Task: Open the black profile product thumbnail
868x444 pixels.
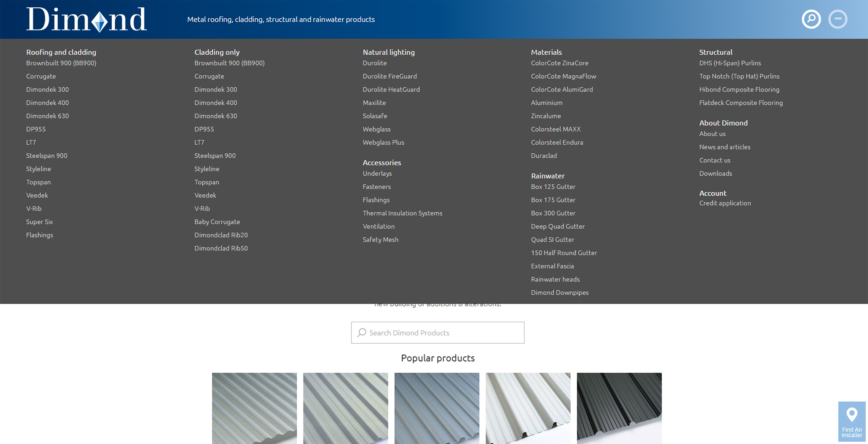Action: pyautogui.click(x=619, y=408)
